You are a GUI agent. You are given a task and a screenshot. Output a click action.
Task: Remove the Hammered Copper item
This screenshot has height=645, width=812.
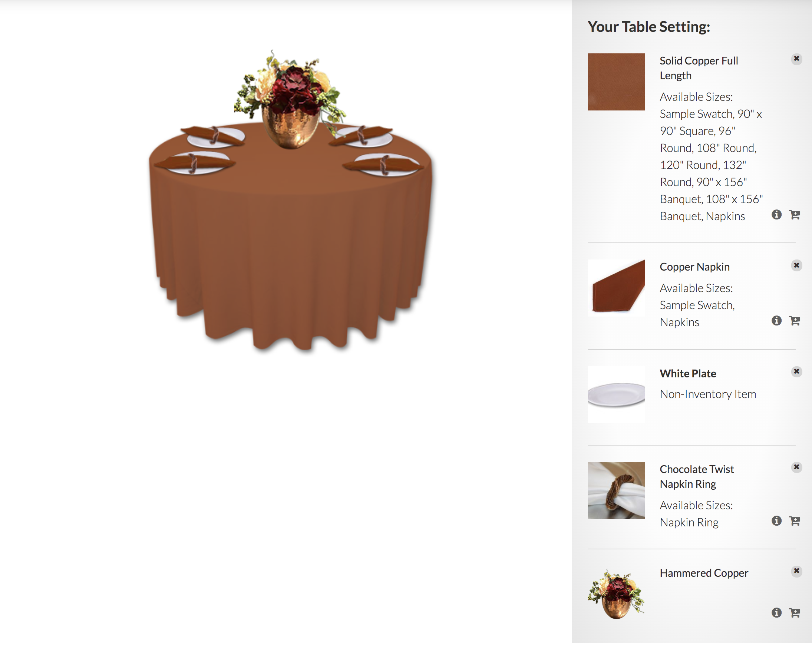[x=796, y=571]
